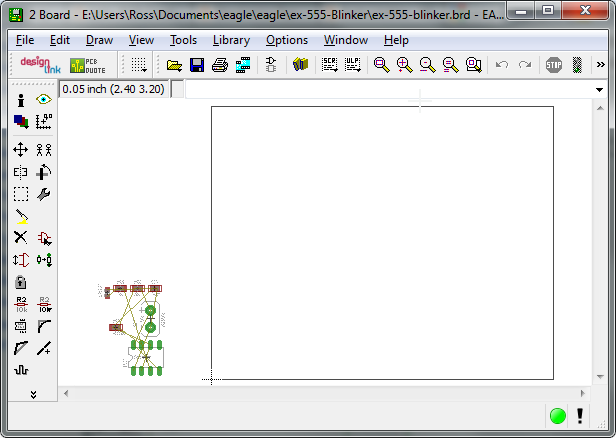Select the Mark origin tool
Screen dimensions: 616x438
[44, 122]
